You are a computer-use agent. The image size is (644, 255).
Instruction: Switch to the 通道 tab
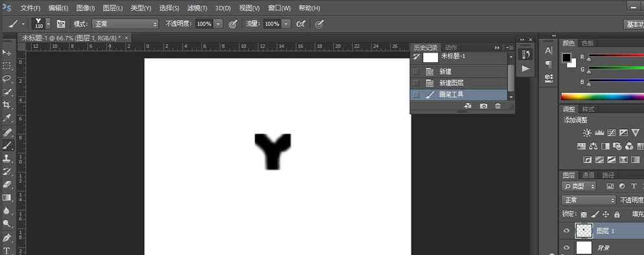(588, 175)
